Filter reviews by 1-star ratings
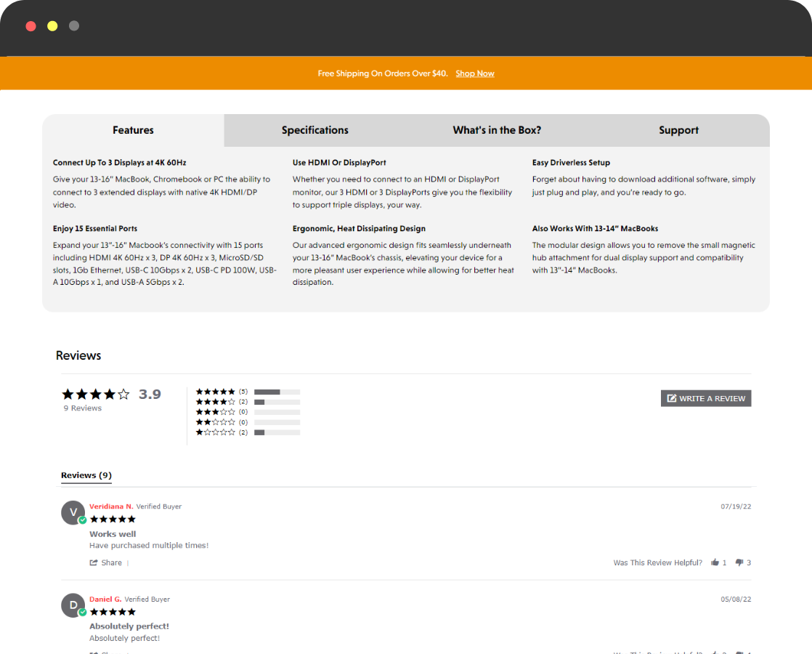The width and height of the screenshot is (812, 654). tap(215, 432)
